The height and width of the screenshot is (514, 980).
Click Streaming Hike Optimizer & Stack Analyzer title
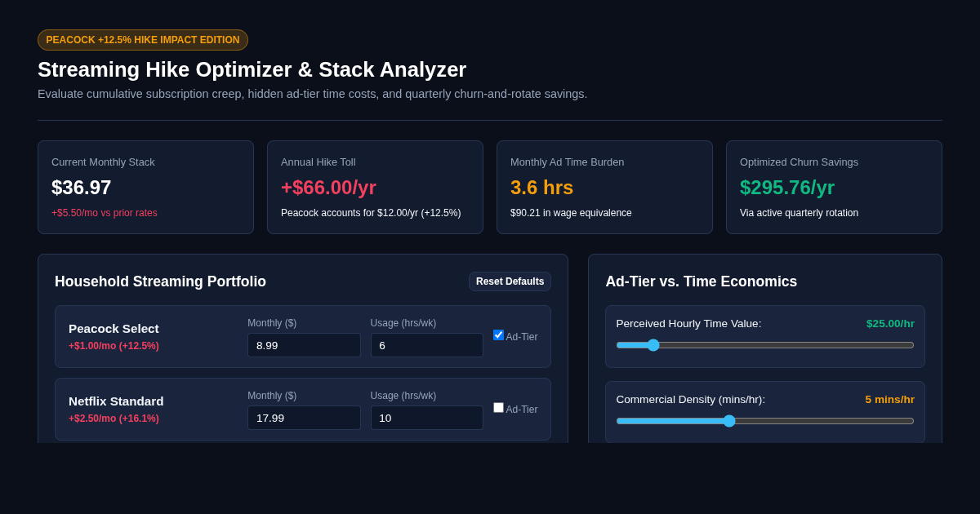[x=252, y=69]
